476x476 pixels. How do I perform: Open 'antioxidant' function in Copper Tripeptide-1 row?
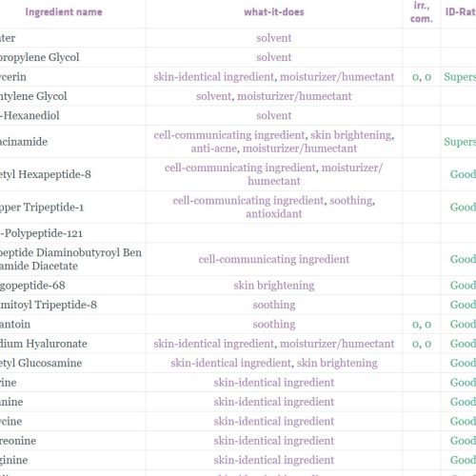coord(274,214)
